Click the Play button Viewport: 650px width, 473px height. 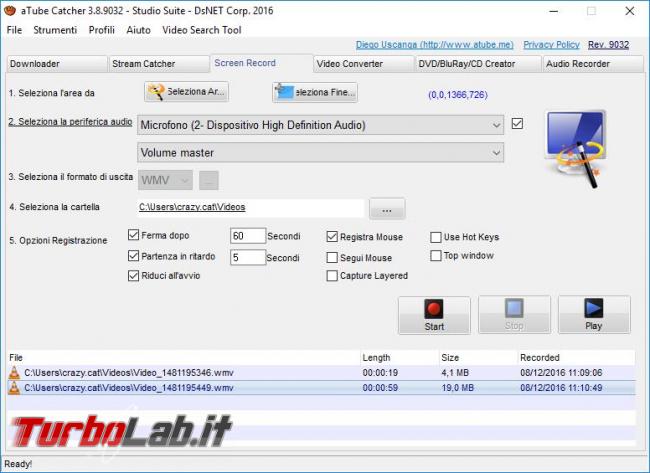tap(594, 314)
